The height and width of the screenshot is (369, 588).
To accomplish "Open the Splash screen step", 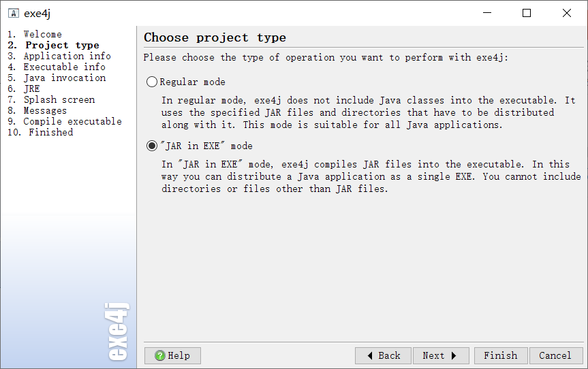I will [x=51, y=99].
